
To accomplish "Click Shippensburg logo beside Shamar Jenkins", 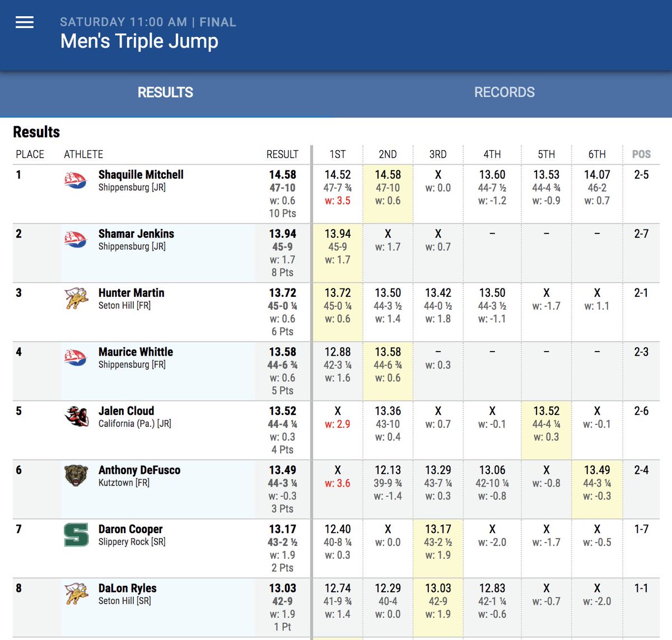I will point(76,240).
